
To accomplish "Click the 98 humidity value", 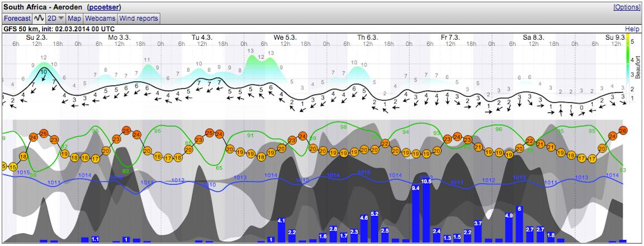I will pos(343,127).
